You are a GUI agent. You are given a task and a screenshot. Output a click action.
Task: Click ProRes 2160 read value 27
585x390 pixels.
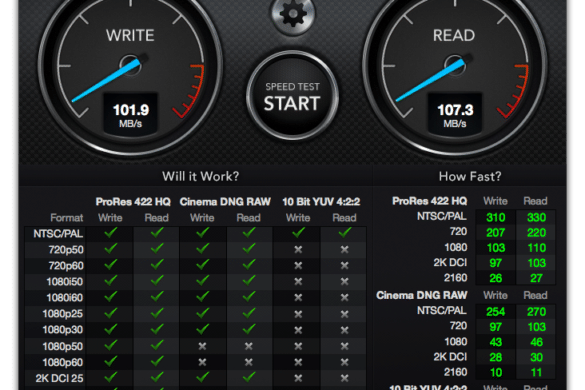point(536,278)
